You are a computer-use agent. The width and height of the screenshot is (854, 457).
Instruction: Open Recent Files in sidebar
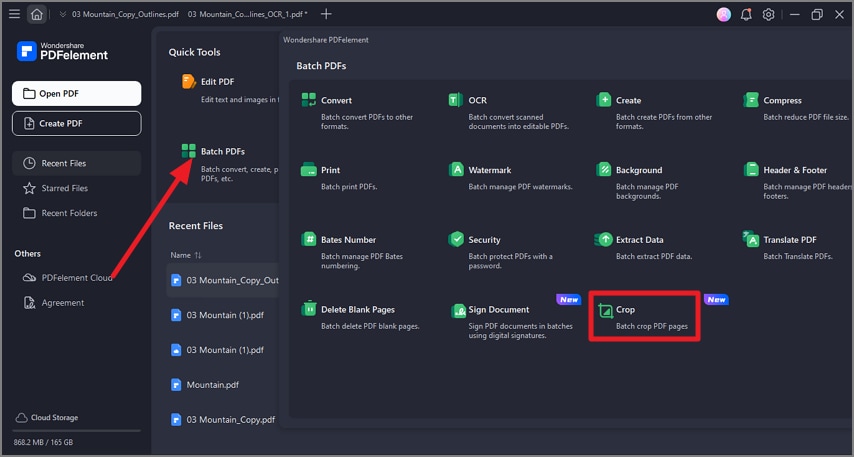pos(77,163)
